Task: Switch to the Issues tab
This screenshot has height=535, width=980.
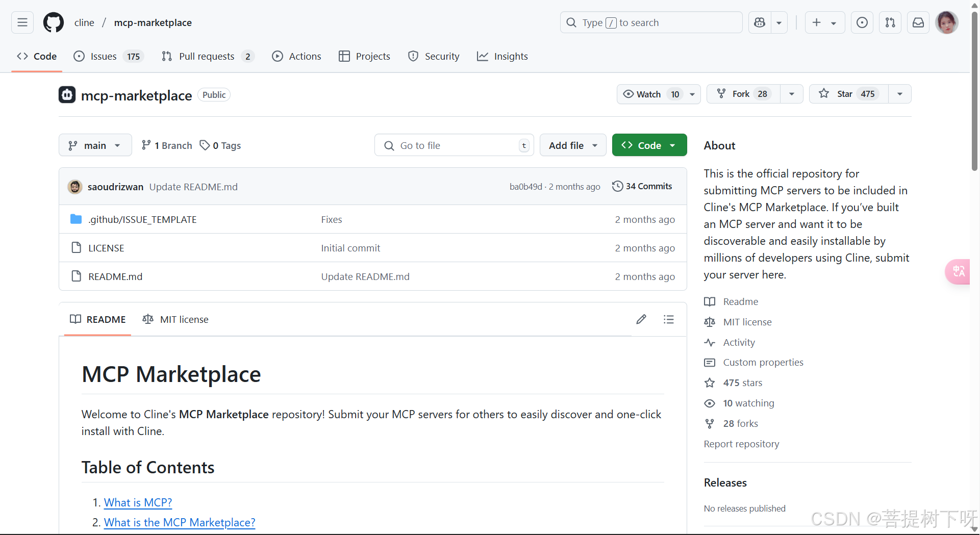Action: point(109,56)
